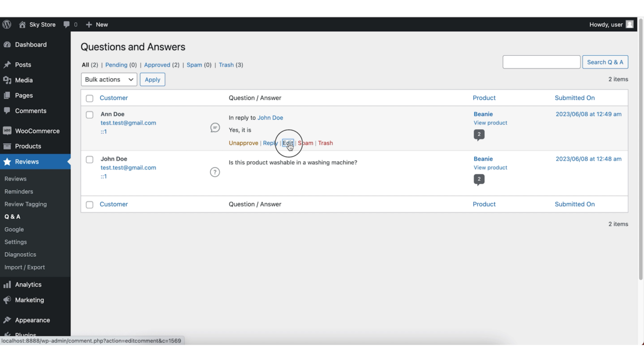644x362 pixels.
Task: Click the WordPress logo in the admin bar
Action: (7, 24)
